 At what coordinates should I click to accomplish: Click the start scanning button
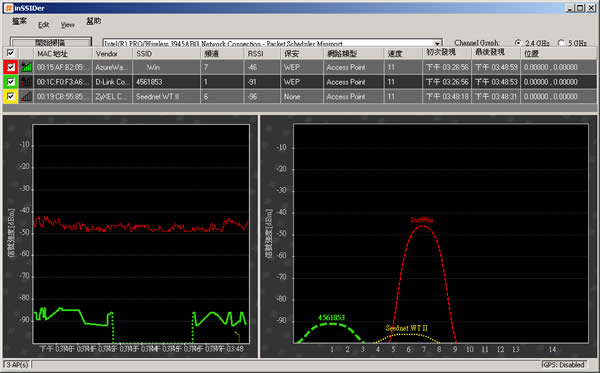click(x=51, y=42)
